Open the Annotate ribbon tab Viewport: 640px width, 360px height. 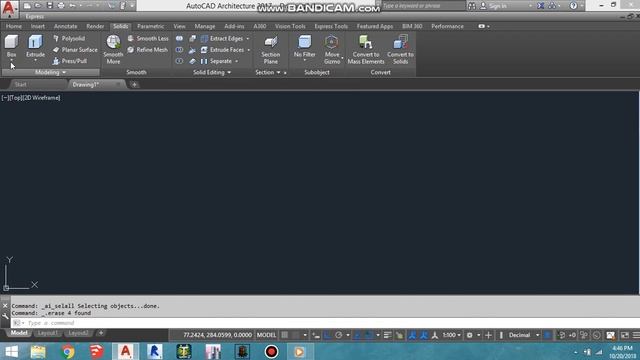(x=65, y=26)
